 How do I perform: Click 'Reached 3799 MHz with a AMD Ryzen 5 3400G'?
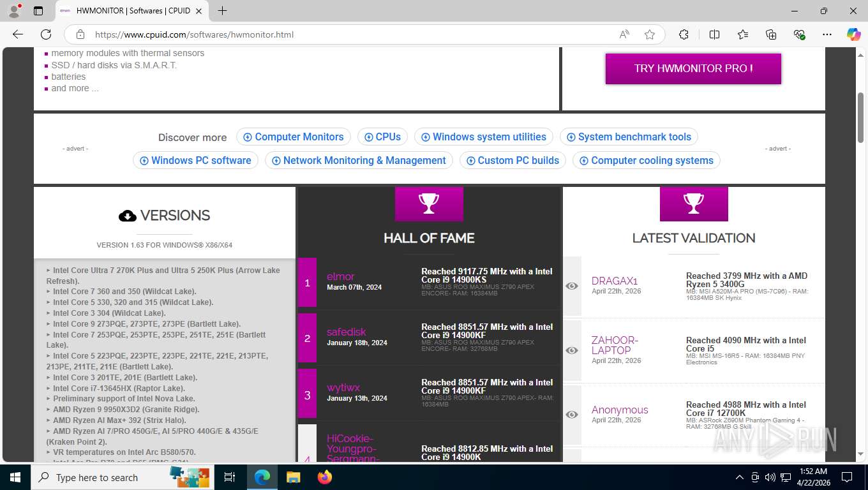747,280
